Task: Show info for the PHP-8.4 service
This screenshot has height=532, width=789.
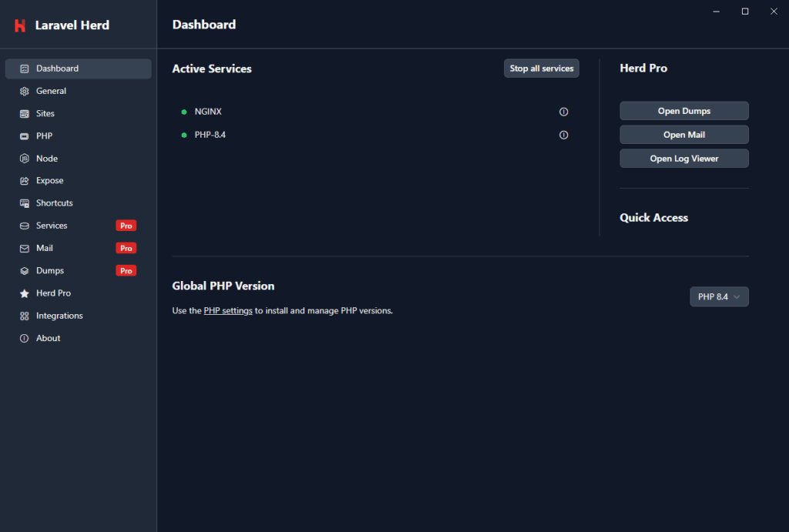Action: 563,135
